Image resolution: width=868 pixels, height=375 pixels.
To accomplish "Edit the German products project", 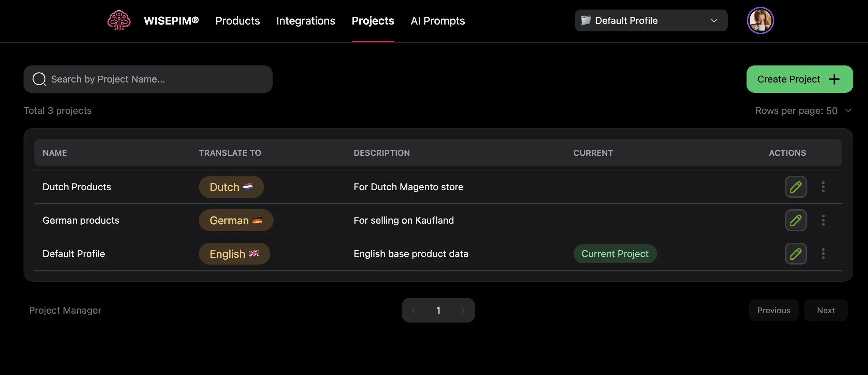I will tap(796, 220).
